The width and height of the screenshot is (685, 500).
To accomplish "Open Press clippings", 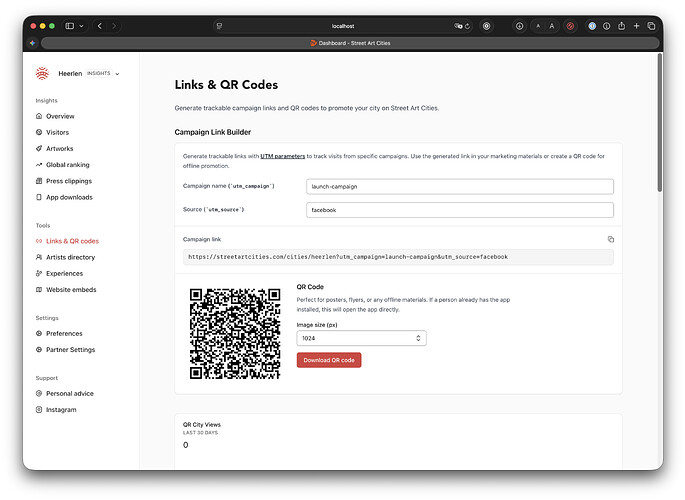I will pos(68,181).
